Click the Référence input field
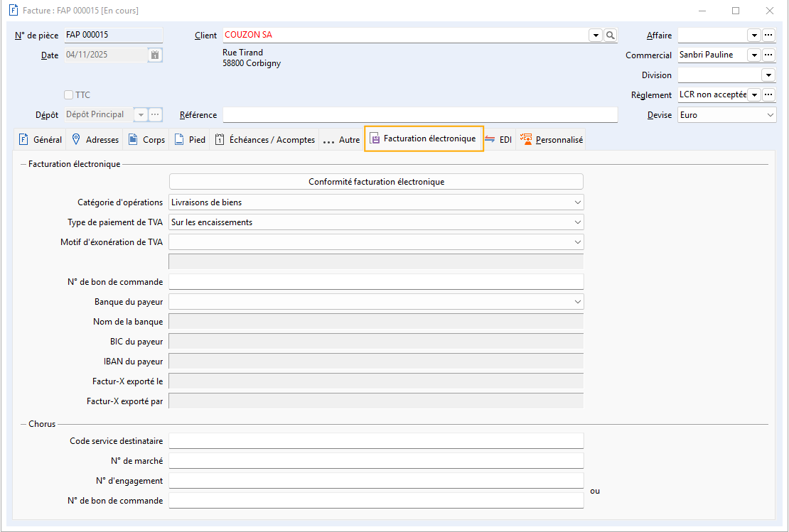 click(x=419, y=115)
